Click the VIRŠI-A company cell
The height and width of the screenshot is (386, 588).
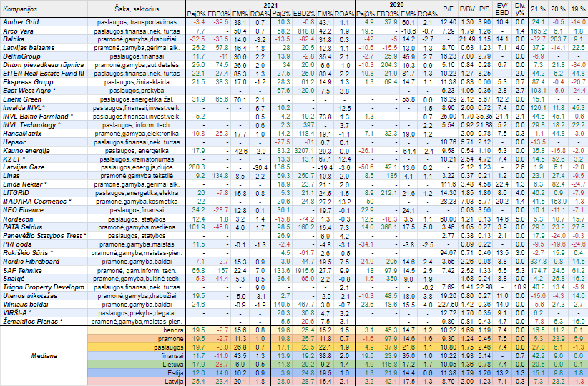[x=44, y=313]
